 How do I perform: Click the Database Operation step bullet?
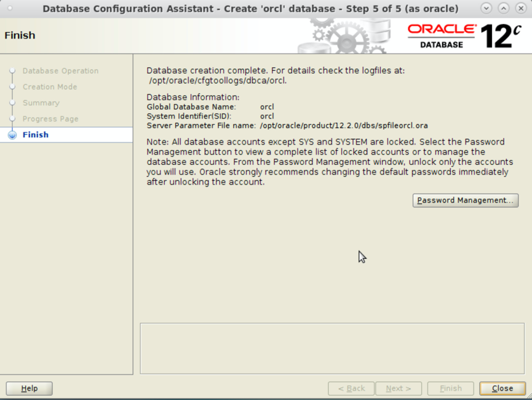click(12, 71)
